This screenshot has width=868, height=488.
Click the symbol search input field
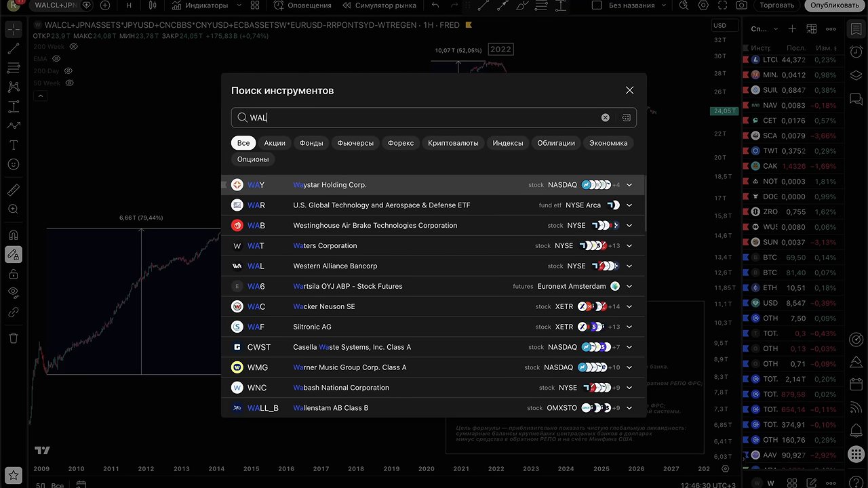(x=434, y=117)
